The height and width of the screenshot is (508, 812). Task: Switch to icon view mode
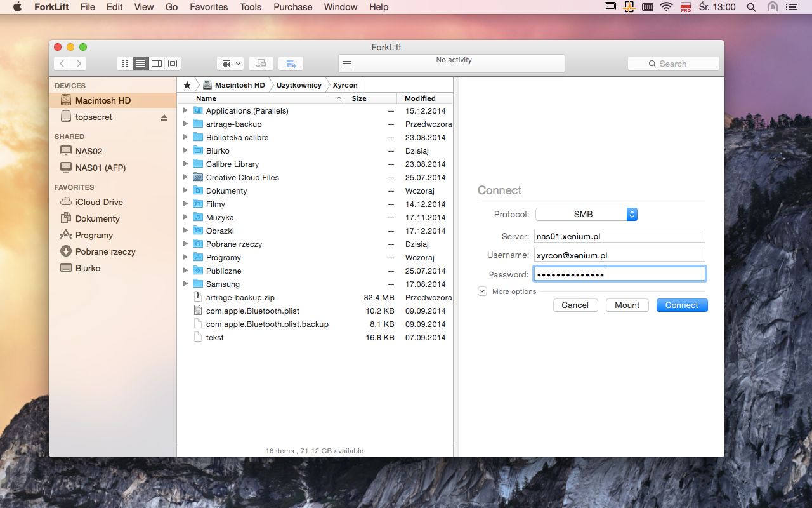[x=125, y=63]
